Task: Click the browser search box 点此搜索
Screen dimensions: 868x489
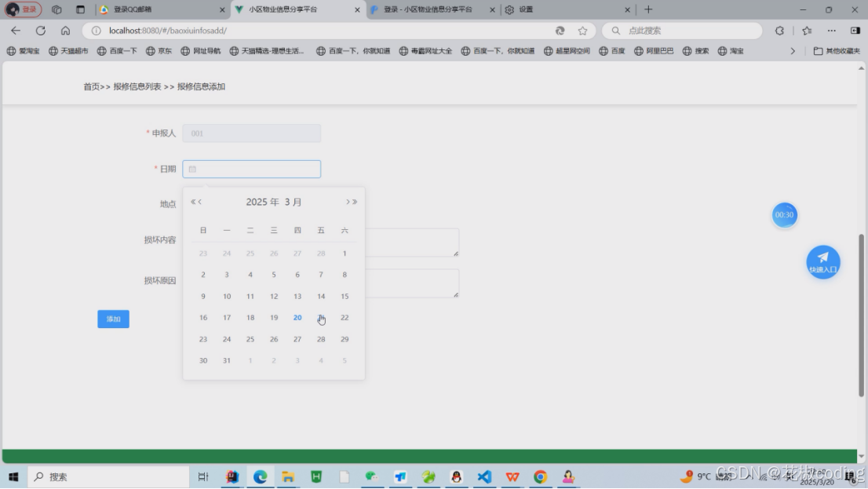Action: tap(682, 31)
